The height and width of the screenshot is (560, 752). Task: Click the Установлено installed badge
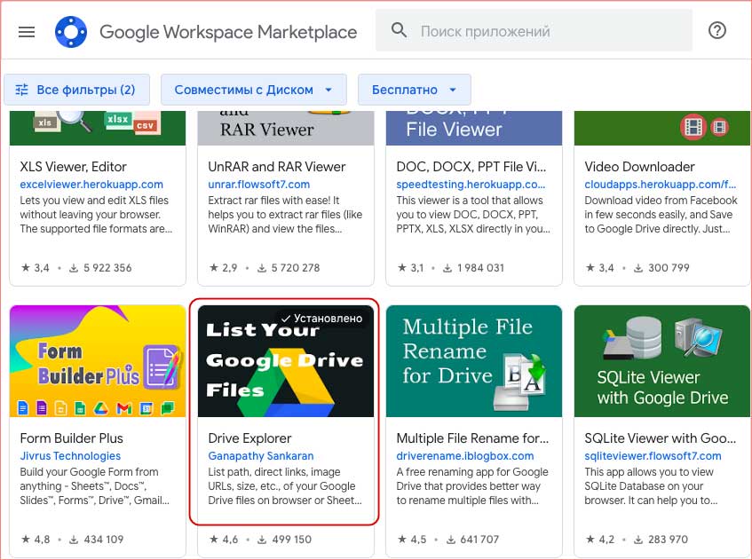pos(321,319)
